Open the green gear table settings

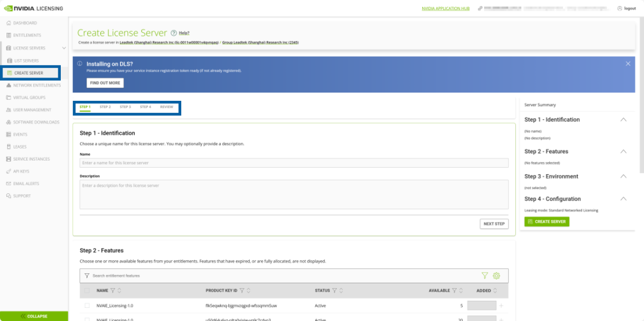click(x=496, y=276)
